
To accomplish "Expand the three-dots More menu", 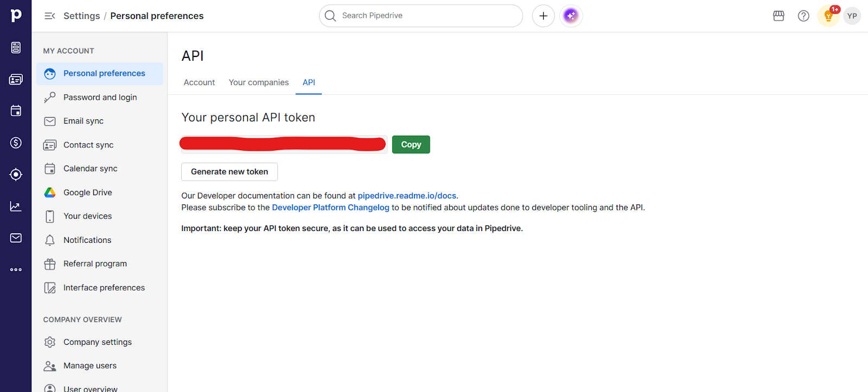I will pyautogui.click(x=16, y=269).
